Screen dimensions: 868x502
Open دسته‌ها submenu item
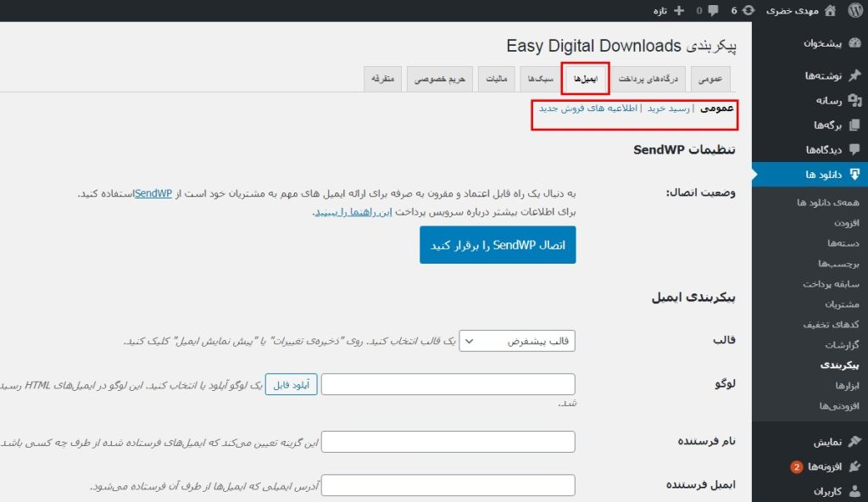coord(843,243)
